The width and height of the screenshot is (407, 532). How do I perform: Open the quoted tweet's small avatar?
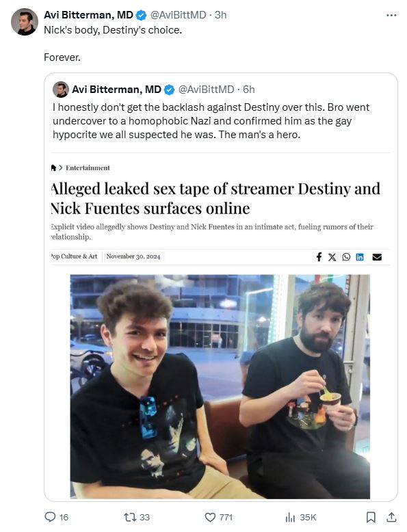tap(61, 90)
